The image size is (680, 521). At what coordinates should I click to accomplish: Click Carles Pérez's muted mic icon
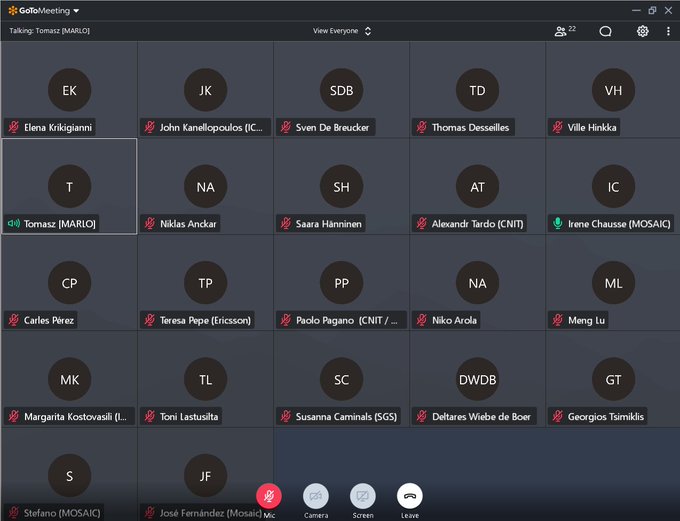[x=14, y=320]
